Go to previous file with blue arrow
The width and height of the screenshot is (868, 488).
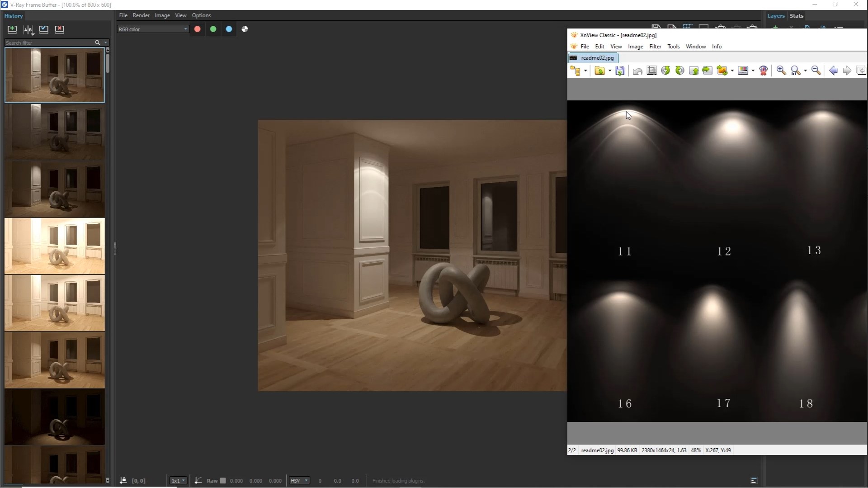[x=833, y=71]
